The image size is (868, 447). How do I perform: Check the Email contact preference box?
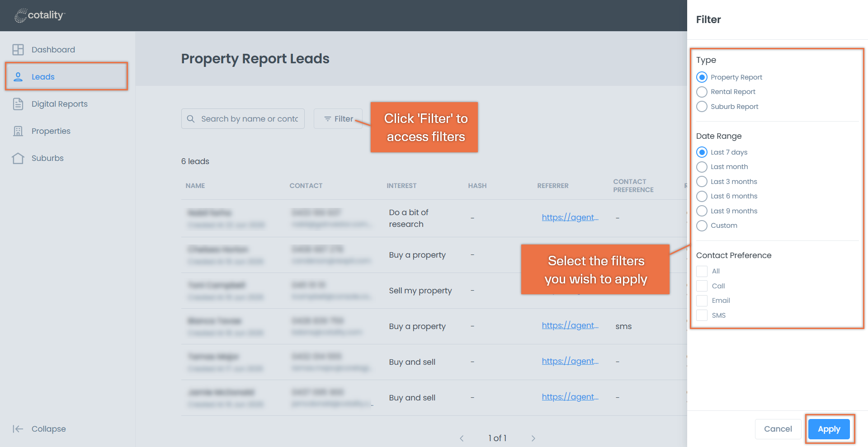(x=702, y=301)
